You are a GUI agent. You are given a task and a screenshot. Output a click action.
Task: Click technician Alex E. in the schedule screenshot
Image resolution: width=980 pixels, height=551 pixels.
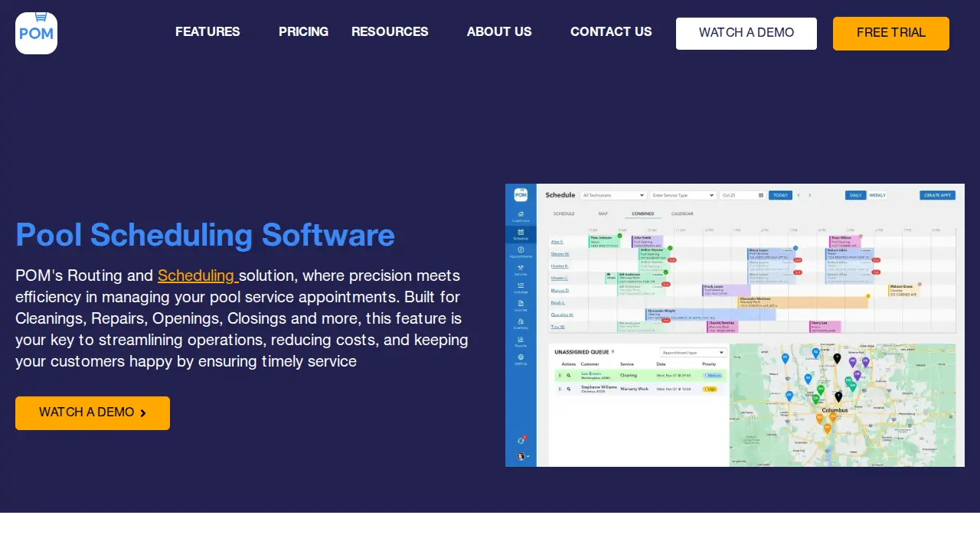coord(557,242)
